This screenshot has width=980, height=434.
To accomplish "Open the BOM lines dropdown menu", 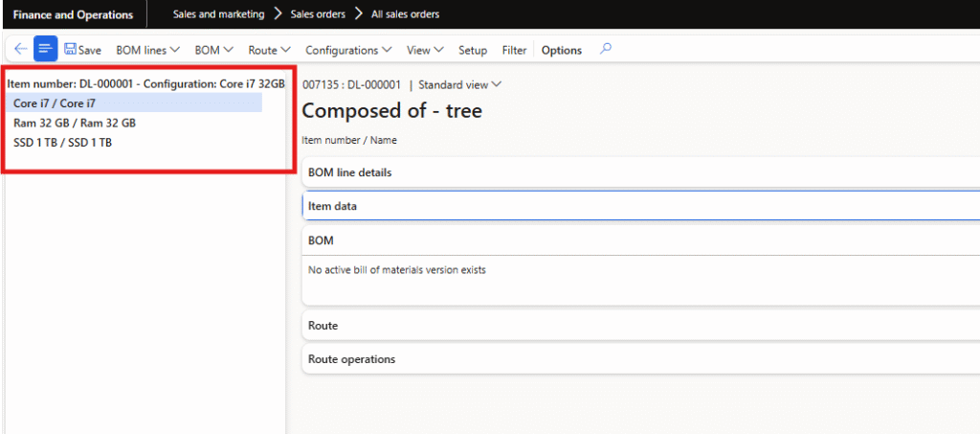I will pyautogui.click(x=147, y=50).
